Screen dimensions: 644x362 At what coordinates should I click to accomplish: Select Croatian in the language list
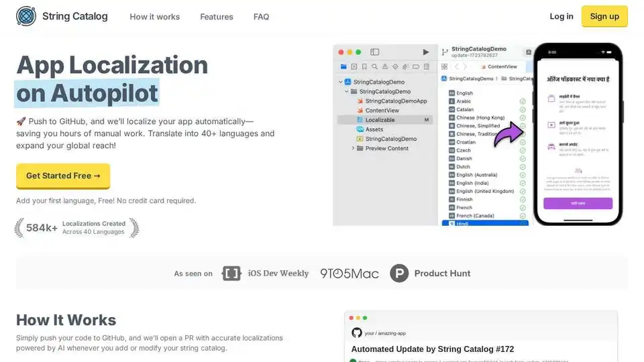click(x=462, y=142)
